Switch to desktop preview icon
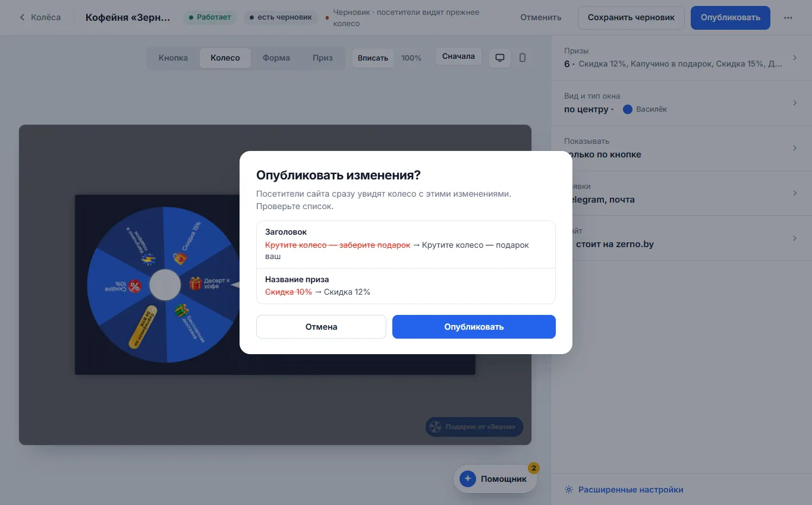The width and height of the screenshot is (812, 505). point(500,58)
